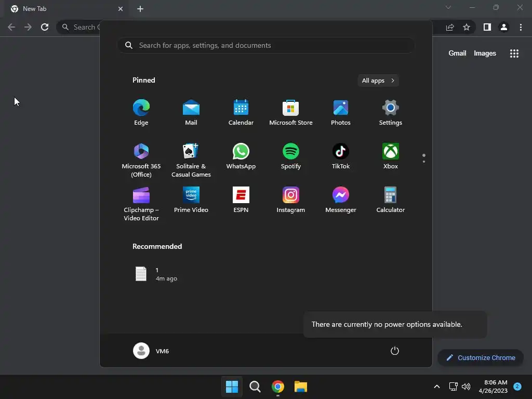
Task: Launch Solitaire & Casual Games
Action: tap(191, 160)
